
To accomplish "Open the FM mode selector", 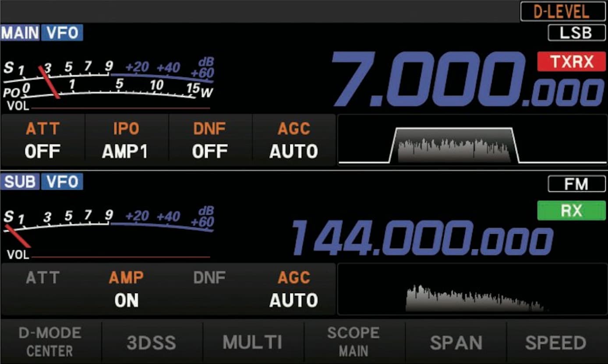I will point(576,184).
